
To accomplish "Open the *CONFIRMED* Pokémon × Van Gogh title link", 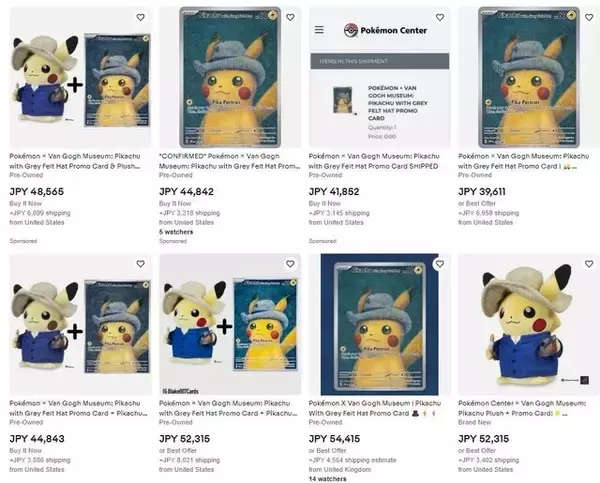I will [x=228, y=161].
